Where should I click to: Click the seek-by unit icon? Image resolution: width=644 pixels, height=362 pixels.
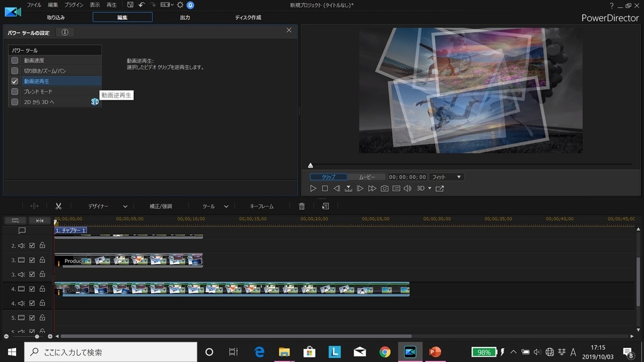[x=348, y=188]
